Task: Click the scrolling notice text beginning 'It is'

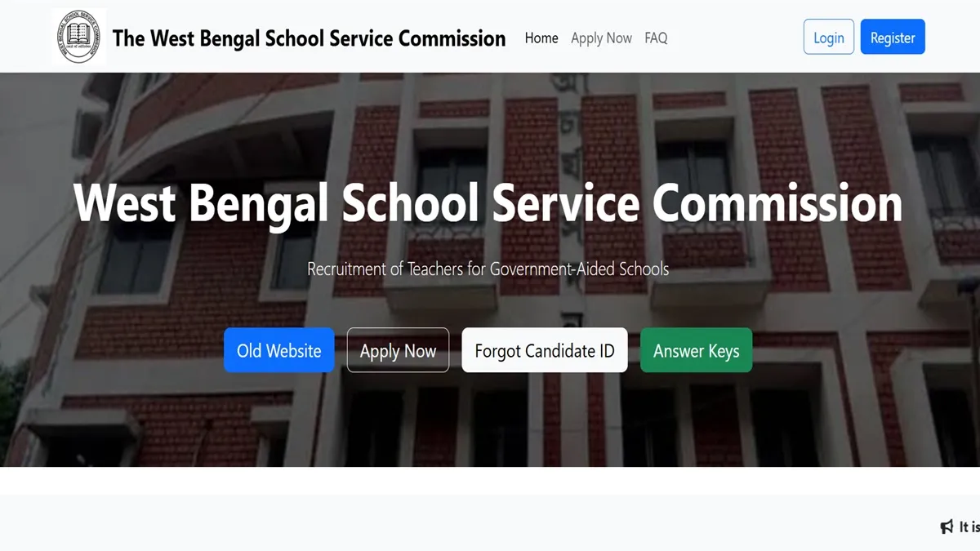Action: (969, 527)
